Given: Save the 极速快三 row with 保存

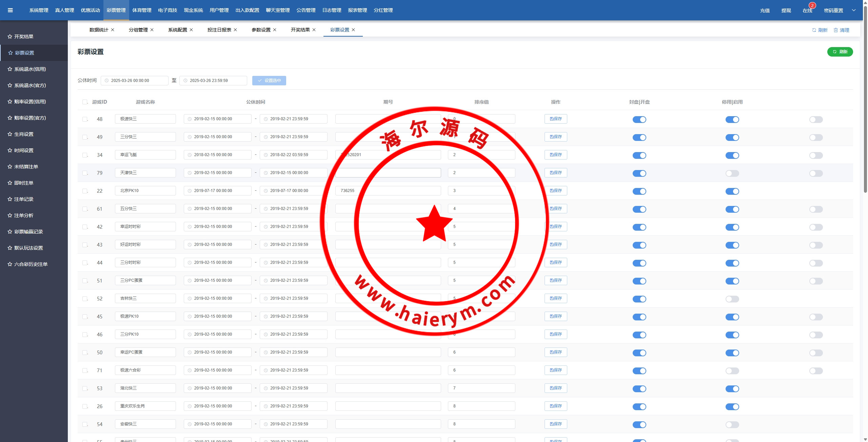Looking at the screenshot, I should (x=556, y=119).
